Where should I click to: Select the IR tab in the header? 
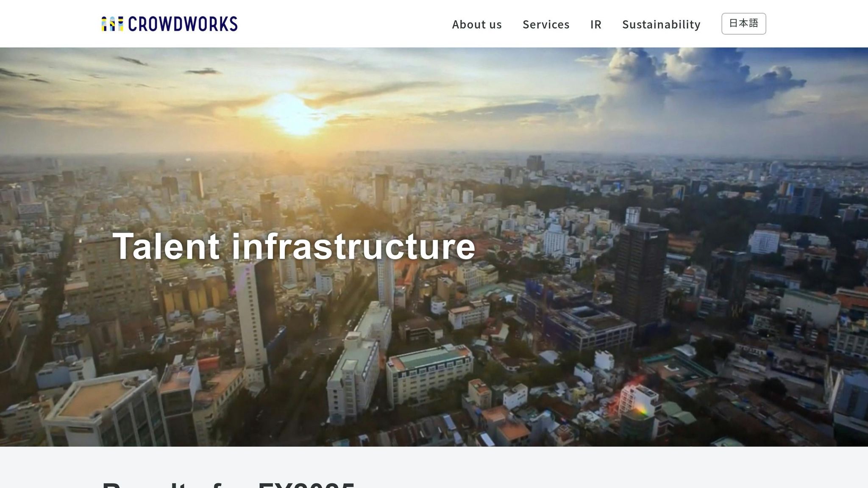595,25
